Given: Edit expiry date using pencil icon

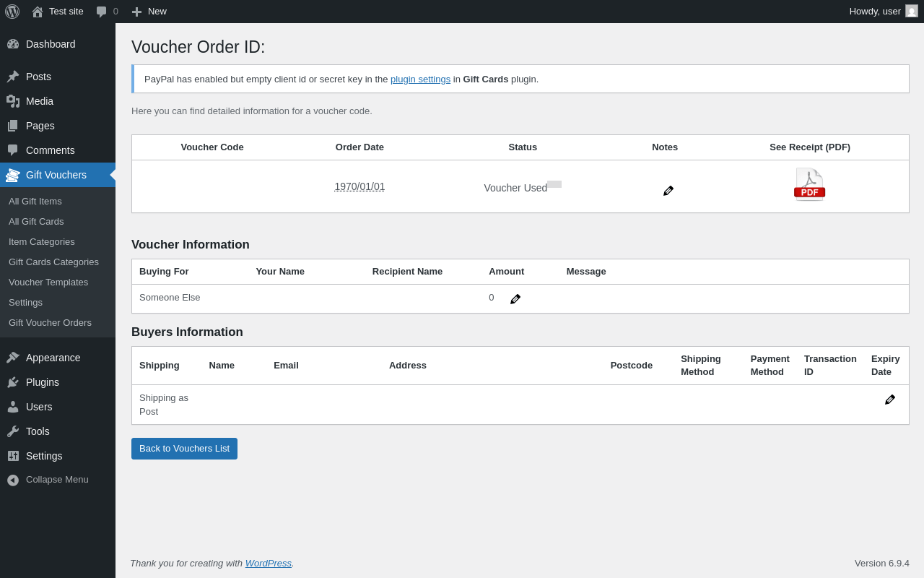Looking at the screenshot, I should click(x=890, y=400).
